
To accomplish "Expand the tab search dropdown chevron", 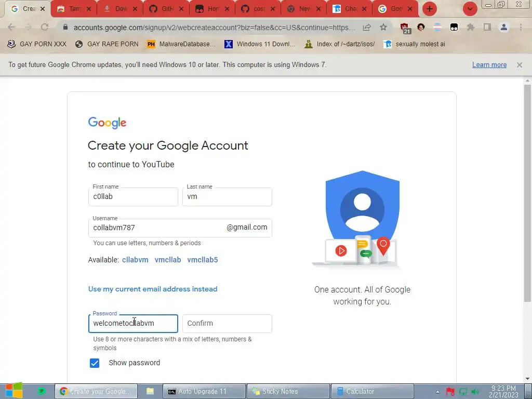I will click(470, 9).
